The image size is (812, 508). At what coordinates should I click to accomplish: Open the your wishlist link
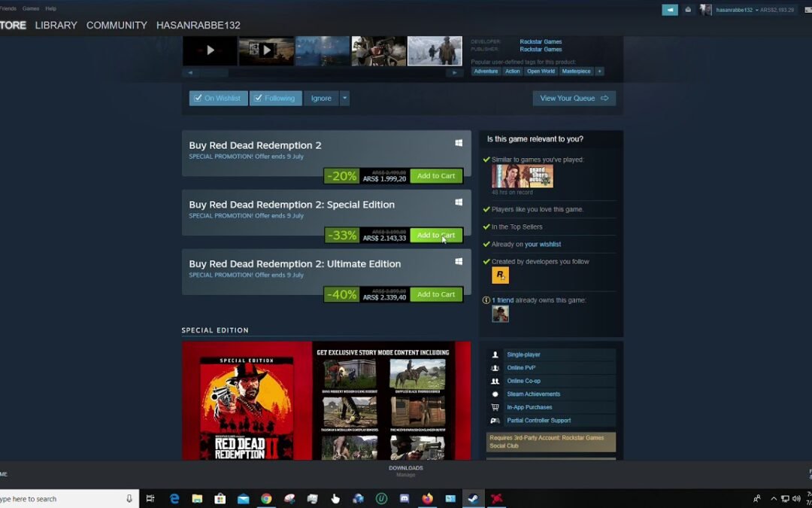click(x=543, y=244)
